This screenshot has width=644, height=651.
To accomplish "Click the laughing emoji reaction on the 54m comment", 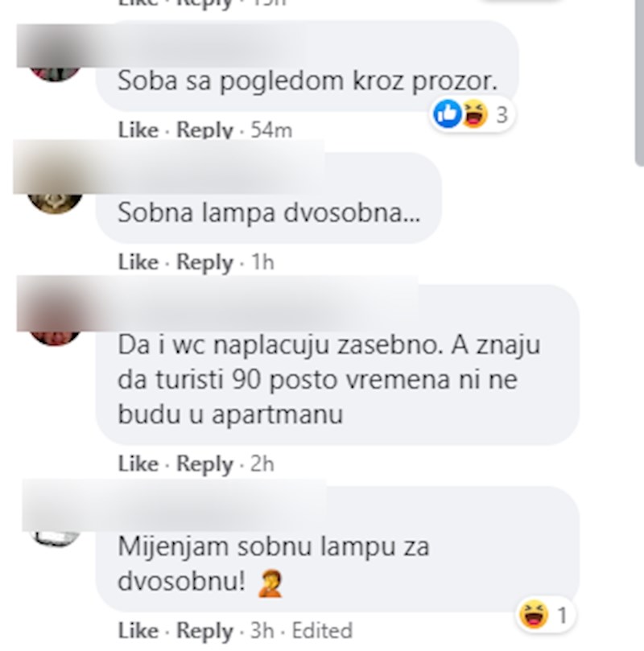I will 475,113.
